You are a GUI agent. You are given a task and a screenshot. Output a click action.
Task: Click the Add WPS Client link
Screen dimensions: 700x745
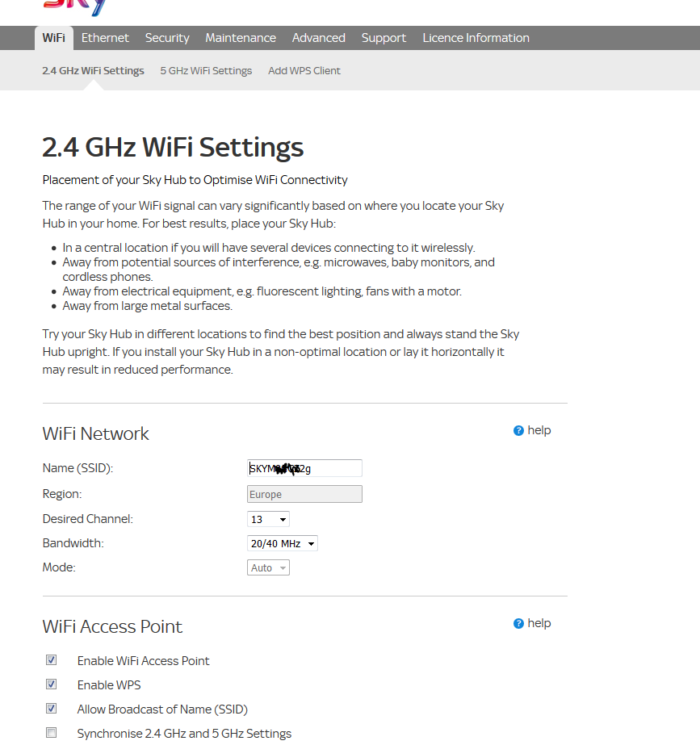tap(304, 71)
